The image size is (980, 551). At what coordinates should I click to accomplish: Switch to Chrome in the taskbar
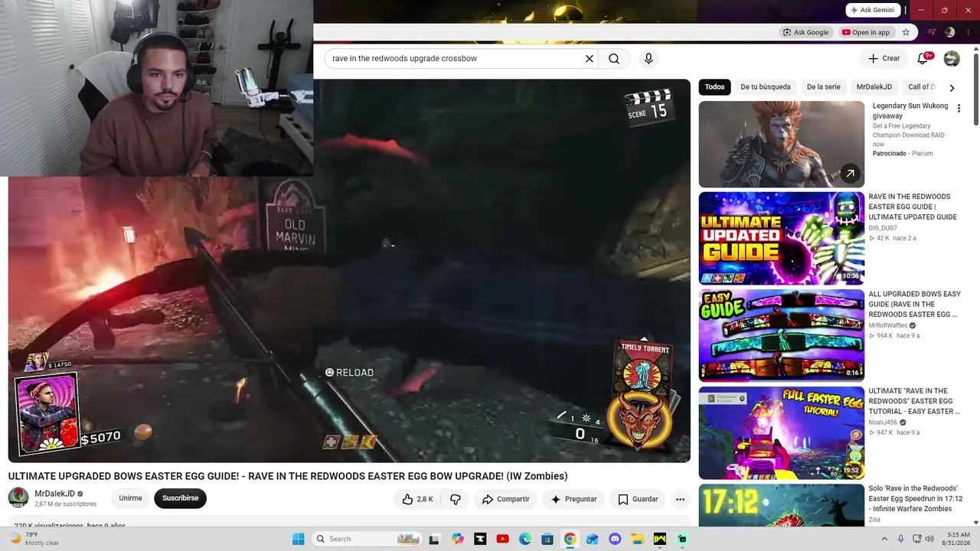[570, 539]
